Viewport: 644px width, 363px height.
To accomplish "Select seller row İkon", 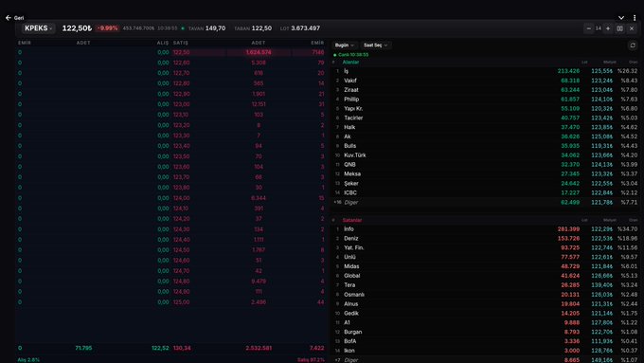I will 486,351.
